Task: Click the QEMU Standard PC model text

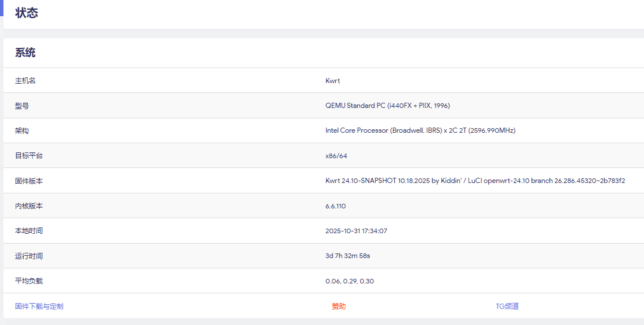Action: pyautogui.click(x=387, y=106)
